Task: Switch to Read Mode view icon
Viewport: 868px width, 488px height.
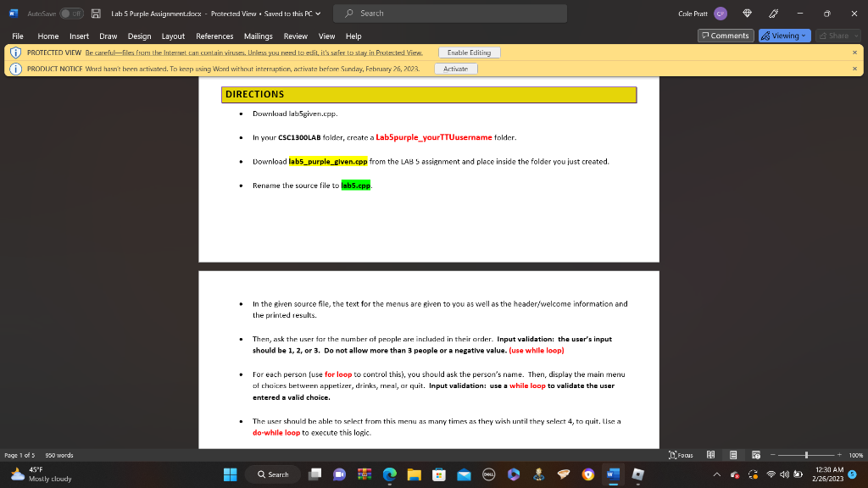Action: point(710,455)
